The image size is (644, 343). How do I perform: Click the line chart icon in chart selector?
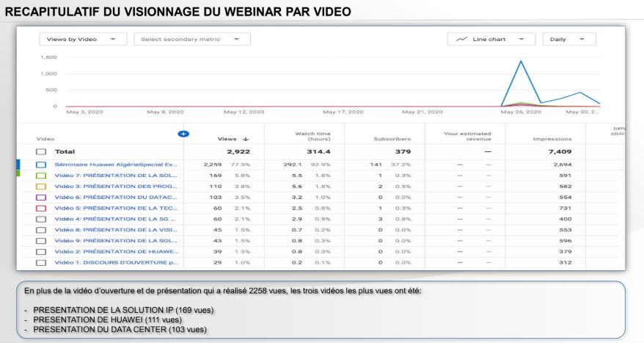coord(462,40)
